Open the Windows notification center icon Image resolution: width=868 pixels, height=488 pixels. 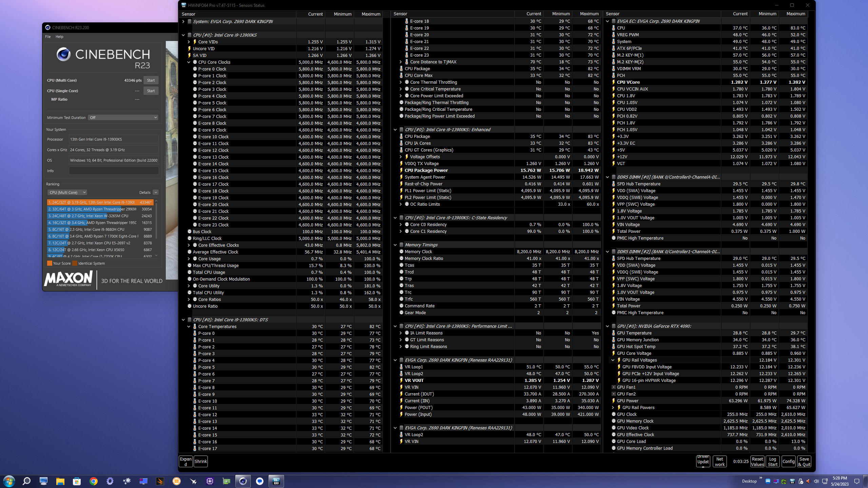pyautogui.click(x=857, y=481)
